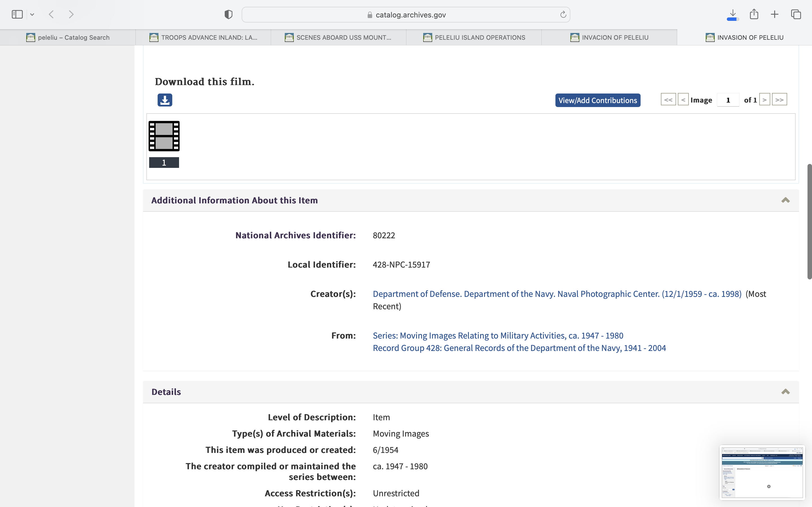
Task: Click View/Add Contributions button
Action: (598, 100)
